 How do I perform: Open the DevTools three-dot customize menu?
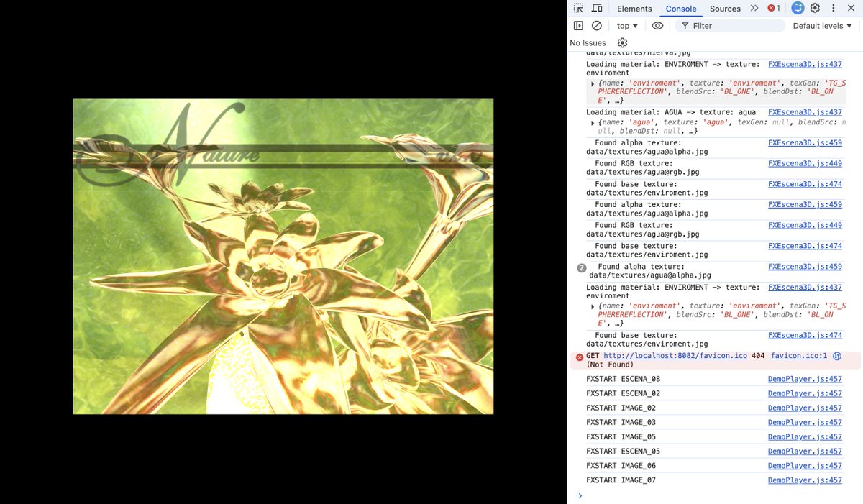click(x=833, y=8)
